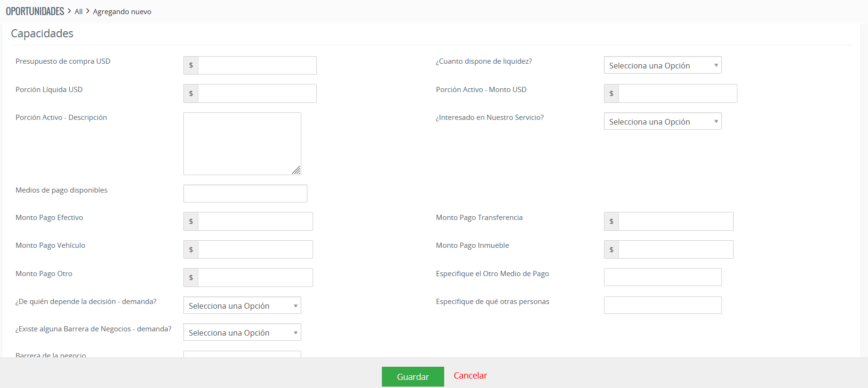Open the OPORTUNIDADES breadcrumb link

tap(35, 11)
